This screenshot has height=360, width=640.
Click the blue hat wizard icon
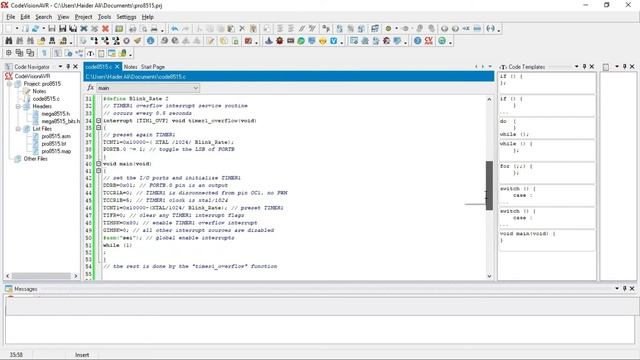[269, 41]
